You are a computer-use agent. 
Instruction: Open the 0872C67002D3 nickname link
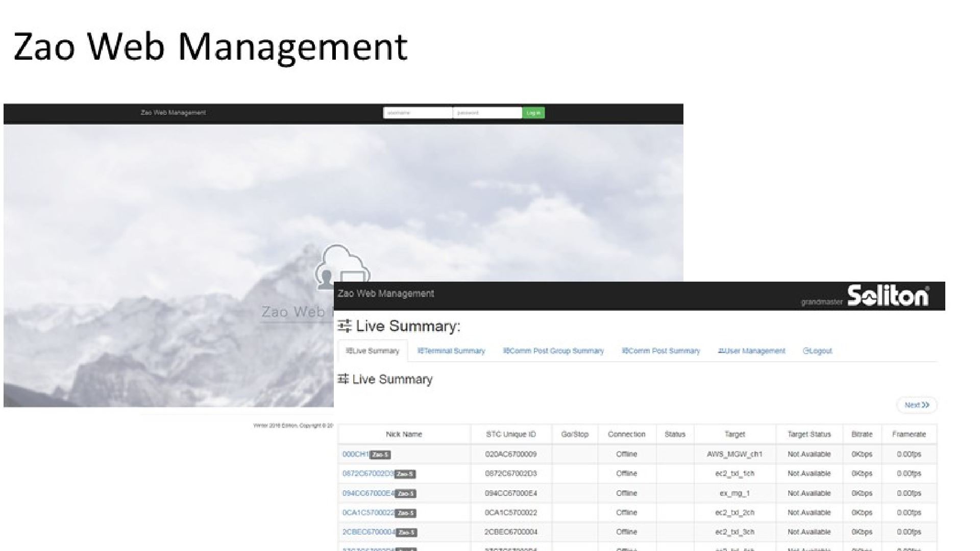click(x=368, y=473)
